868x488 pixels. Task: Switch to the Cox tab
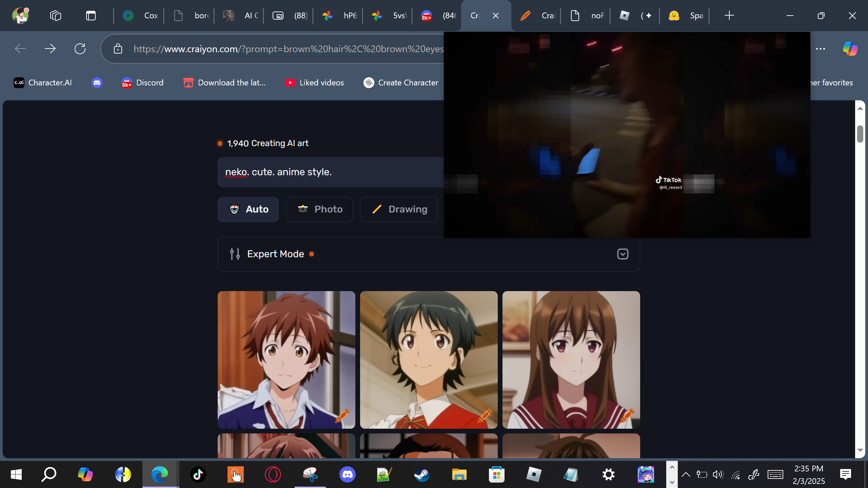[140, 16]
